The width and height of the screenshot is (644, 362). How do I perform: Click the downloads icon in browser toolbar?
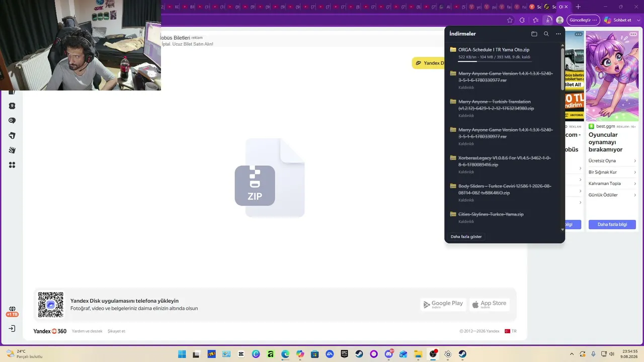point(548,20)
